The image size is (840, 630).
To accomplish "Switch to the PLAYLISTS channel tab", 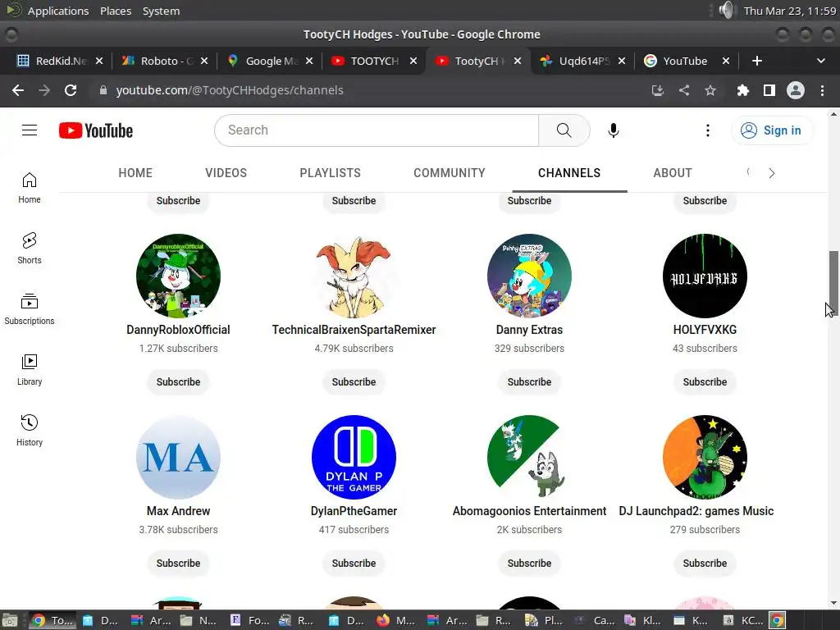I will [330, 173].
